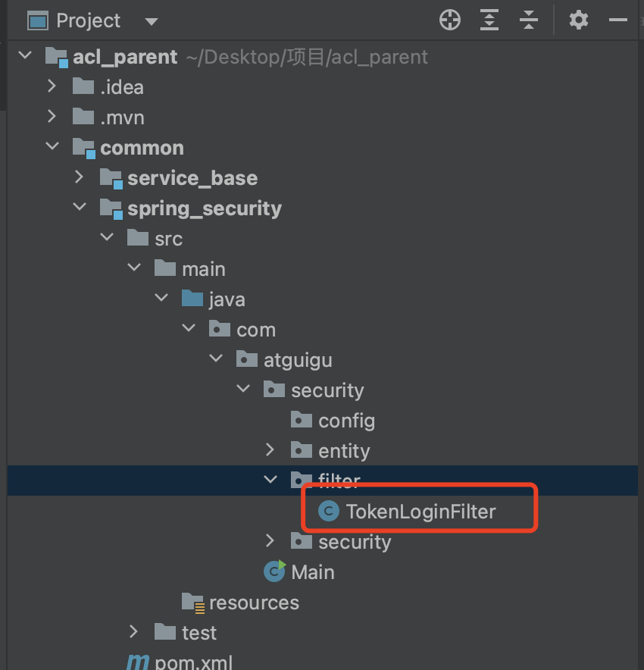
Task: Expand the .idea folder
Action: click(52, 86)
